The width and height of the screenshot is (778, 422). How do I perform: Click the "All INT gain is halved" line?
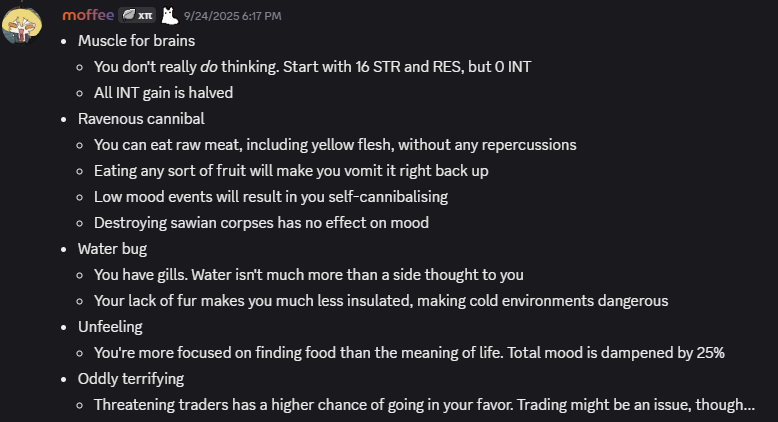point(163,93)
